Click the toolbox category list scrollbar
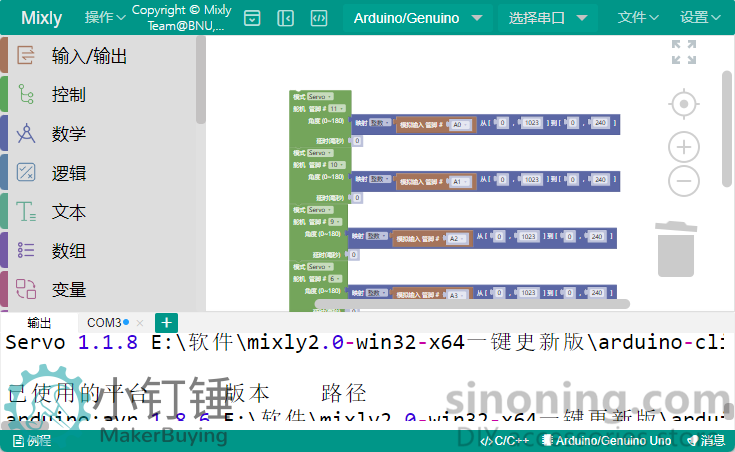The width and height of the screenshot is (735, 452). click(x=201, y=80)
